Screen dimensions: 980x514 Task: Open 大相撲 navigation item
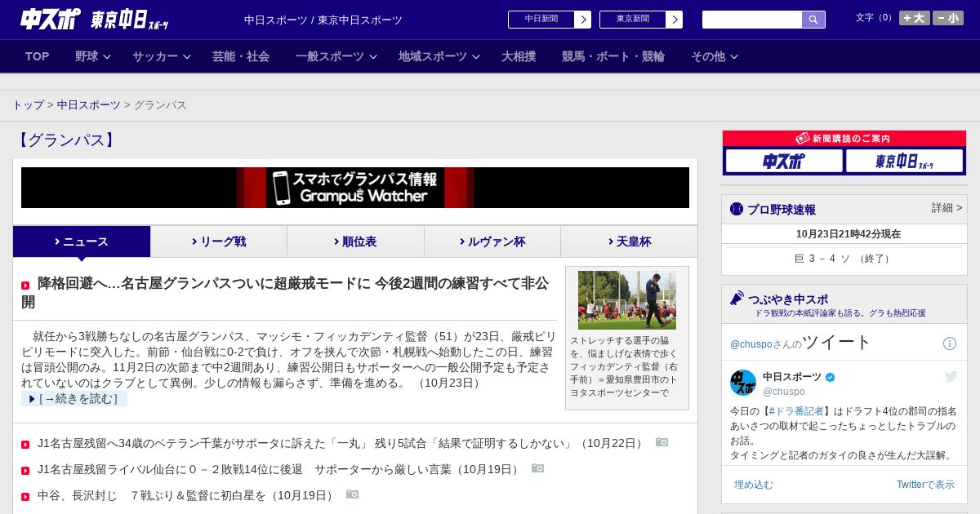pos(519,56)
